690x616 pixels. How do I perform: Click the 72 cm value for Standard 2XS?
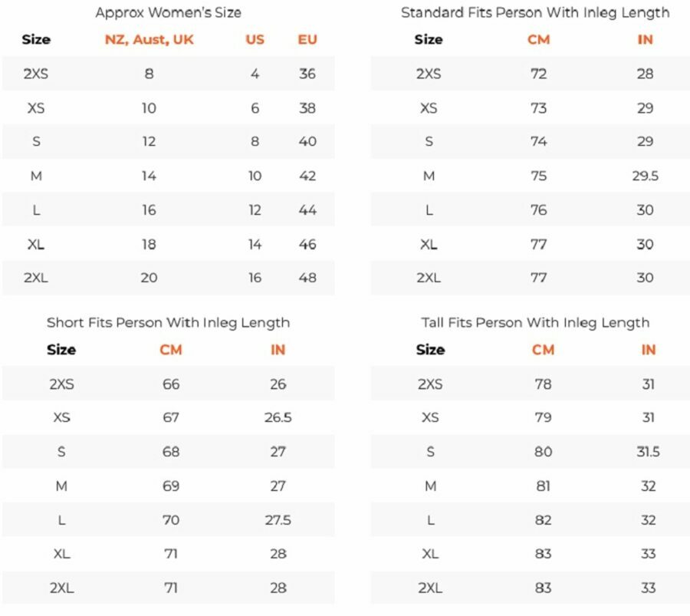click(x=539, y=74)
